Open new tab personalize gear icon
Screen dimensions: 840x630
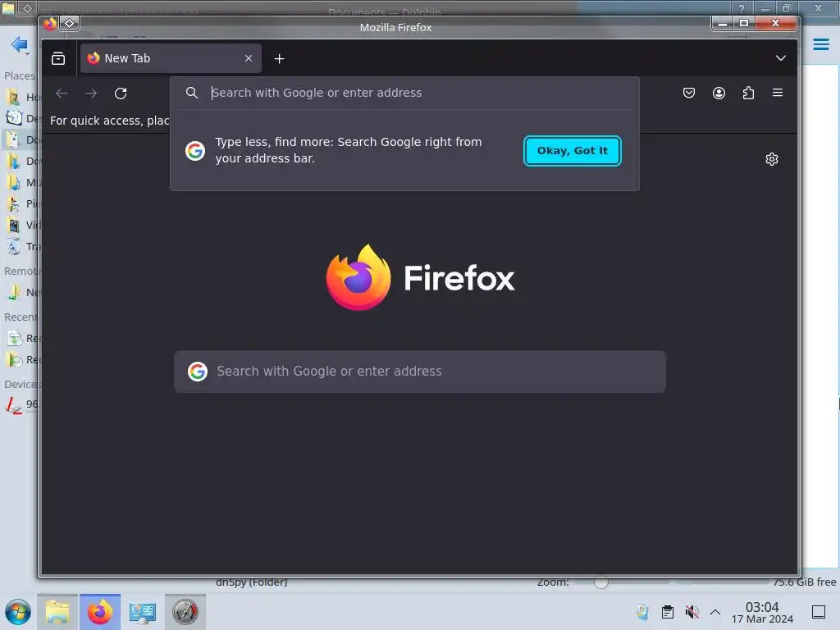click(771, 159)
